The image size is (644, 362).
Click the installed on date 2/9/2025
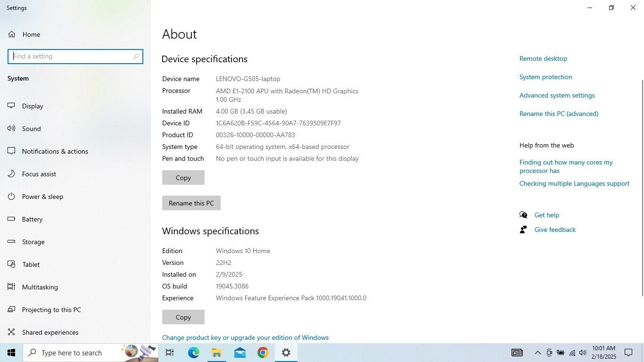229,274
